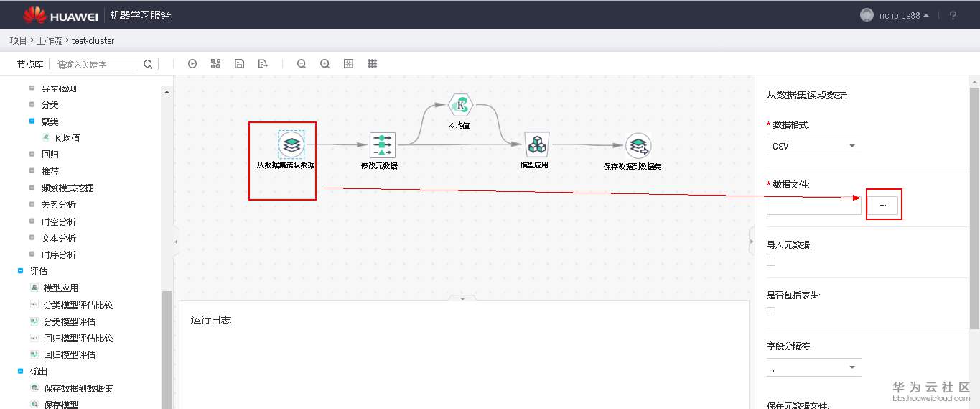This screenshot has width=980, height=409.
Task: Click the search magnifier in node library
Action: [x=148, y=64]
